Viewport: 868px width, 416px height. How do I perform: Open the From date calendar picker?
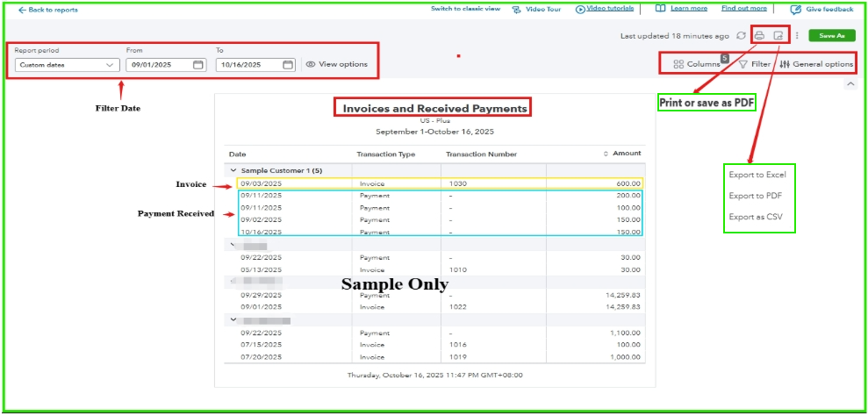pos(198,65)
